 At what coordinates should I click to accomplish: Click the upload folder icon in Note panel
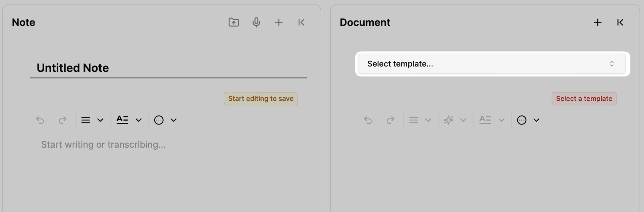point(234,22)
